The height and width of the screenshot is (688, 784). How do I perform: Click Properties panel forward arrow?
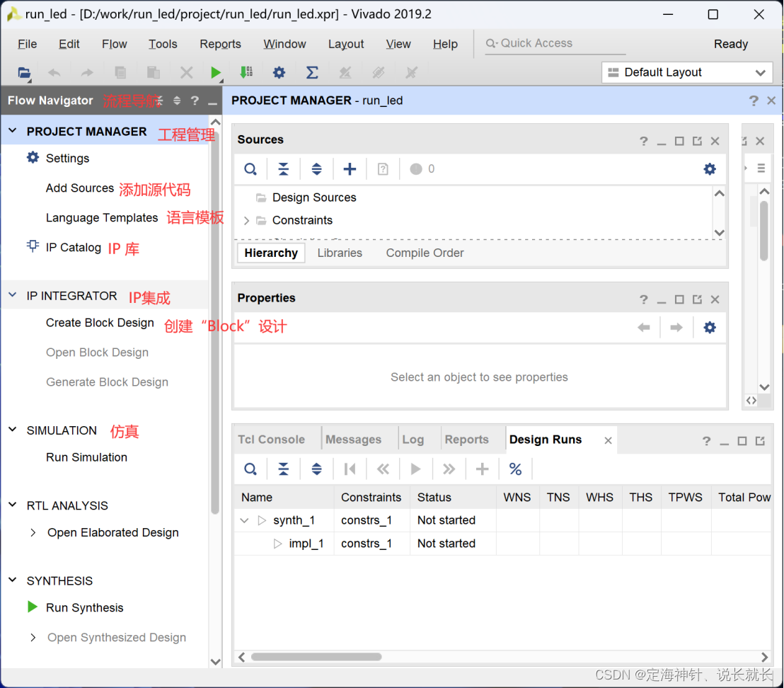pos(676,328)
